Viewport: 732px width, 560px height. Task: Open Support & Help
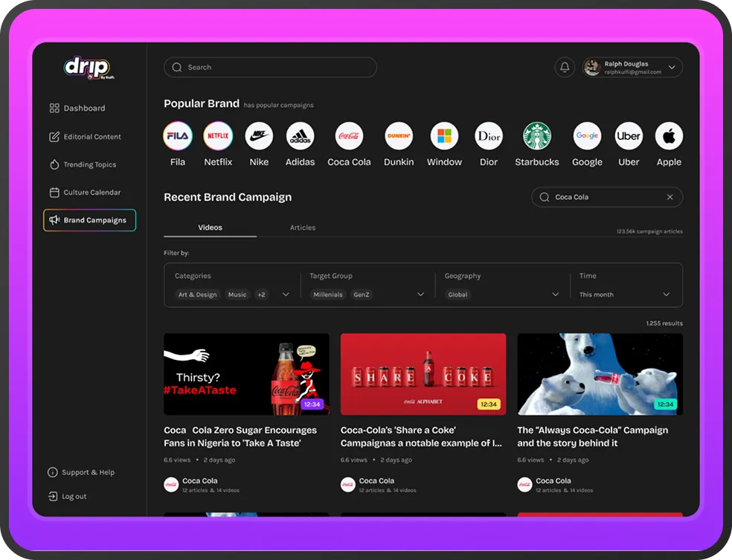[81, 472]
